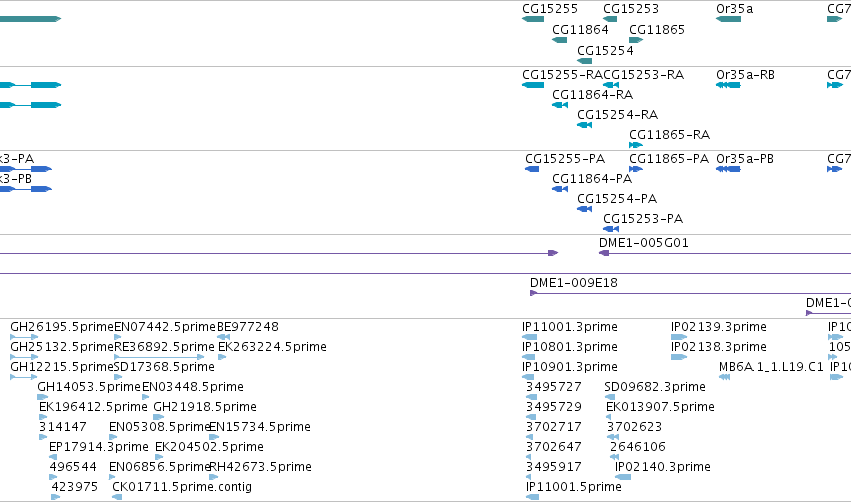The image size is (851, 502).
Task: Click the CG11864-RA transcript glyph
Action: click(x=560, y=105)
